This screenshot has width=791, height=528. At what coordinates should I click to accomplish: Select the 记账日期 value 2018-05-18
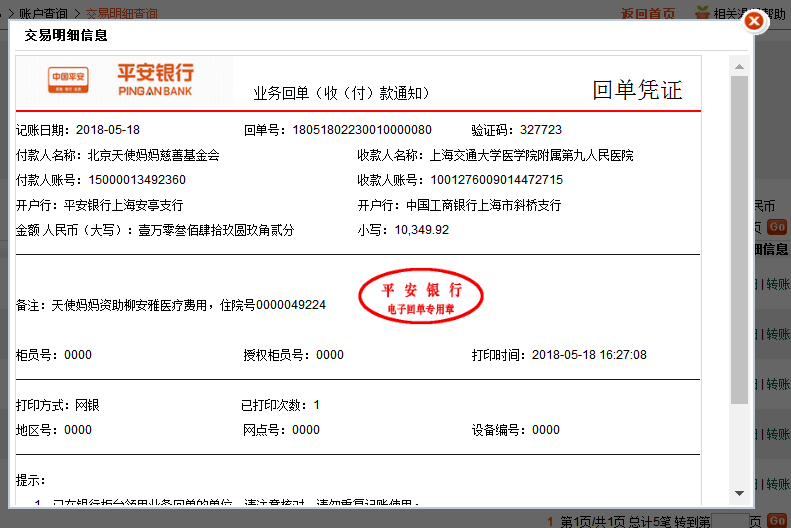(108, 130)
